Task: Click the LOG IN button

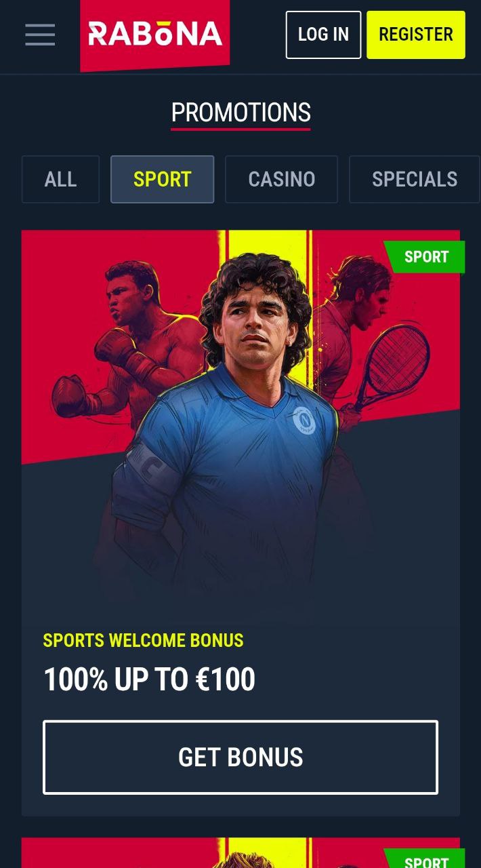Action: (323, 35)
